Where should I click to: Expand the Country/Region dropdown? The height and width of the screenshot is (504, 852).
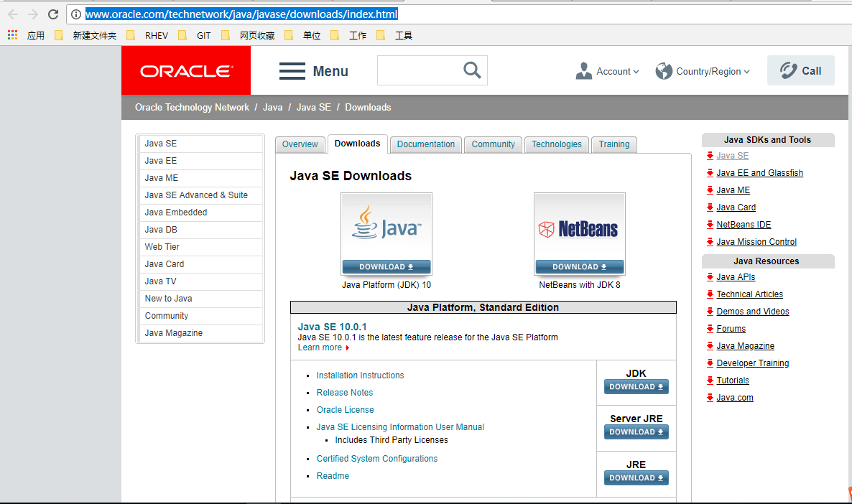(703, 71)
